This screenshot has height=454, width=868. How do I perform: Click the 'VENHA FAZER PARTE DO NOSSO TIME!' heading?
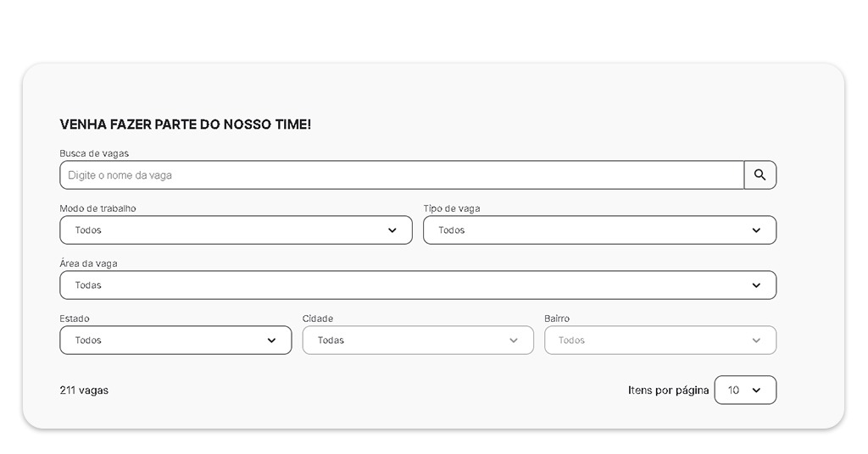pos(185,125)
